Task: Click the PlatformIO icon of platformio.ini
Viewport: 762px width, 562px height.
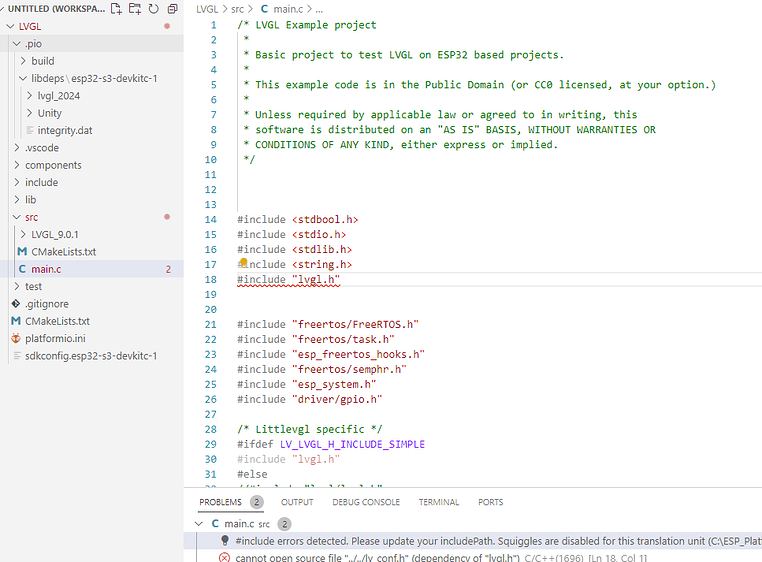Action: point(16,338)
